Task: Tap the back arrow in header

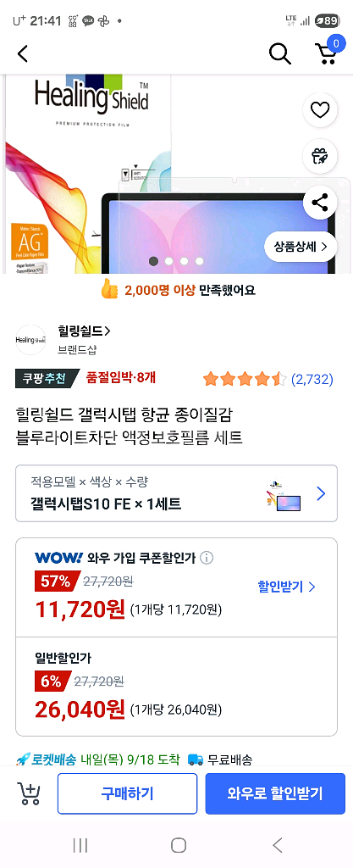Action: [22, 53]
